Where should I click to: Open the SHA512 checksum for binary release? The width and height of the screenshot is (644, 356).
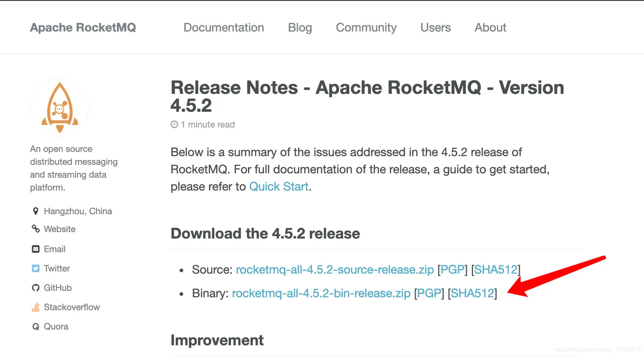(472, 293)
